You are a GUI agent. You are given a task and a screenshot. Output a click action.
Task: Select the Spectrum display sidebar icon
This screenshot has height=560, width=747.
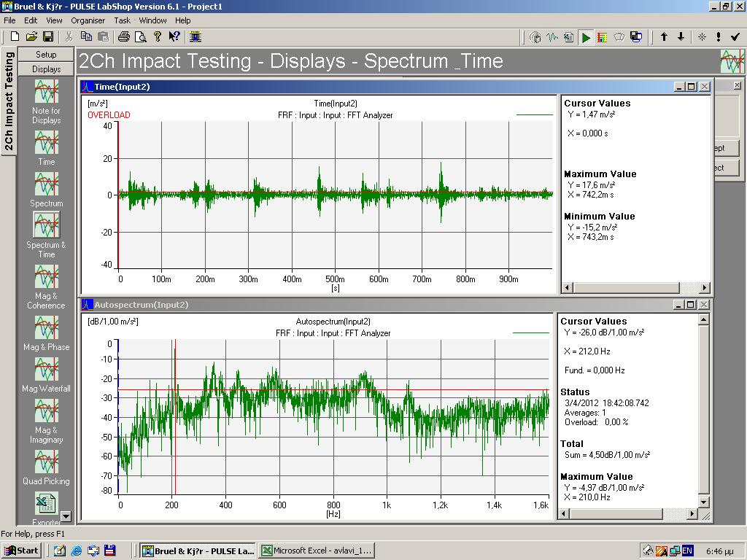pos(46,184)
